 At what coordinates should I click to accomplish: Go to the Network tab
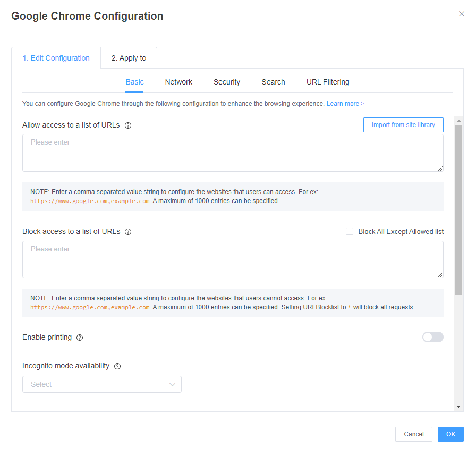tap(178, 82)
